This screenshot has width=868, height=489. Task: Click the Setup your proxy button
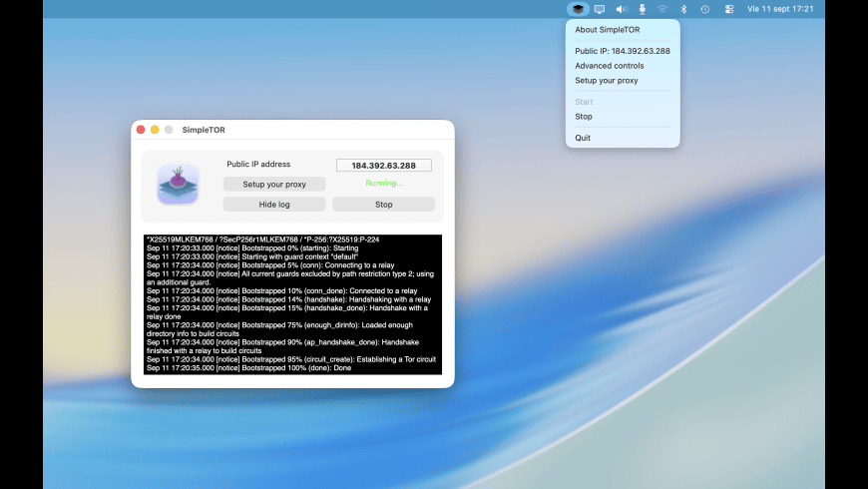click(x=274, y=185)
